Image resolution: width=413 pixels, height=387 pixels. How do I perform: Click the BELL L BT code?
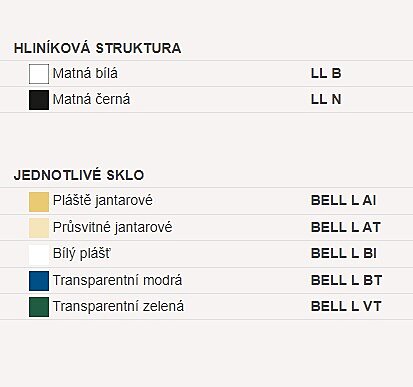coord(346,280)
